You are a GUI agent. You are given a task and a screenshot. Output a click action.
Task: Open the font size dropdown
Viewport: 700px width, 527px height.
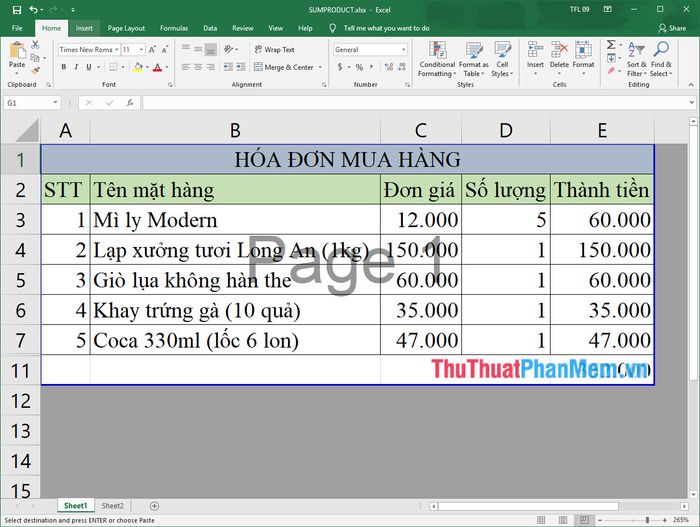click(141, 50)
